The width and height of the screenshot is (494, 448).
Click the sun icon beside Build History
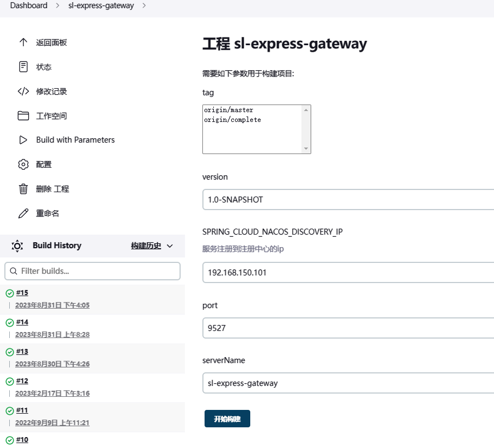point(17,246)
